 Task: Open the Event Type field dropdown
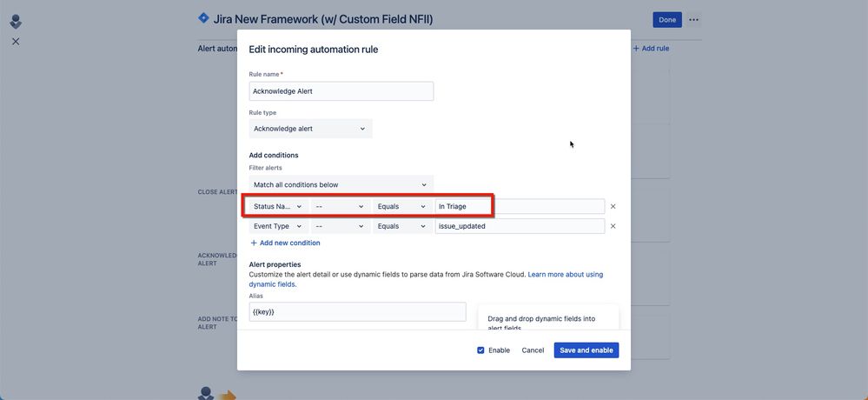[x=278, y=226]
